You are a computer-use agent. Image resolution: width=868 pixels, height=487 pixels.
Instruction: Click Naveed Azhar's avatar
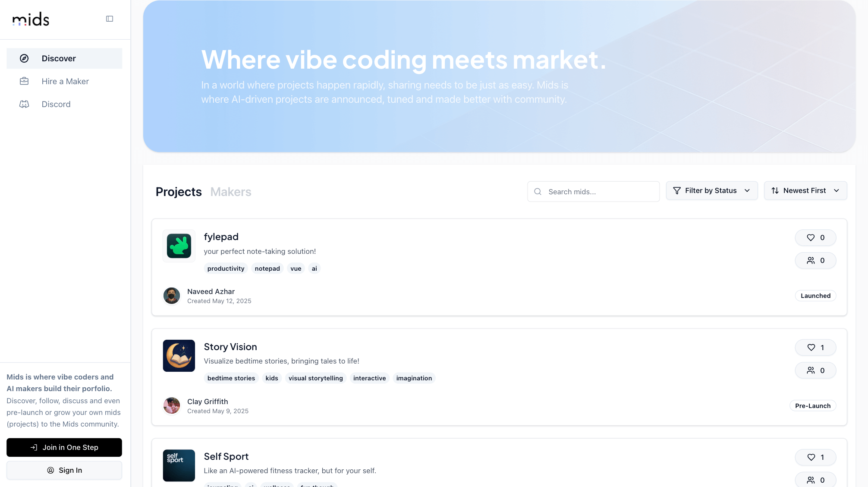coord(172,296)
